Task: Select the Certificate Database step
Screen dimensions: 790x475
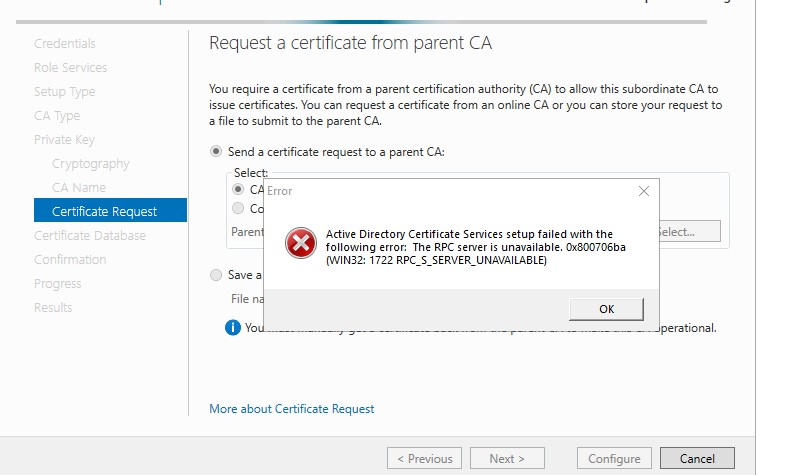Action: 90,235
